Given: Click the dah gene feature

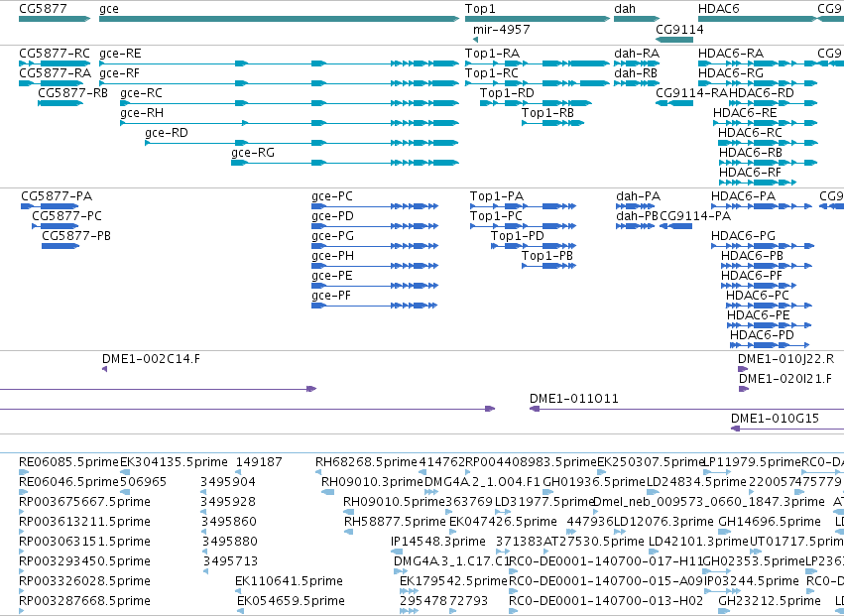Looking at the screenshot, I should [x=637, y=20].
